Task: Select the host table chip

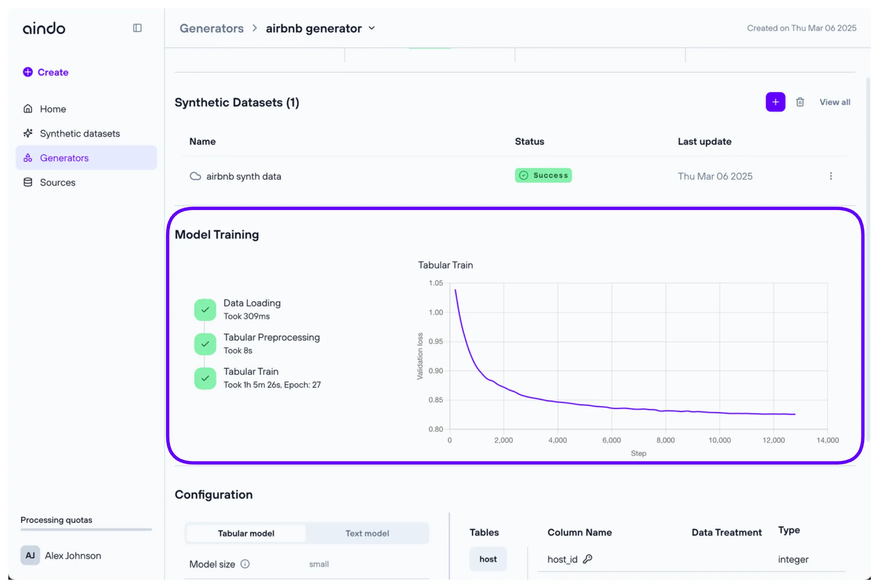Action: (488, 559)
